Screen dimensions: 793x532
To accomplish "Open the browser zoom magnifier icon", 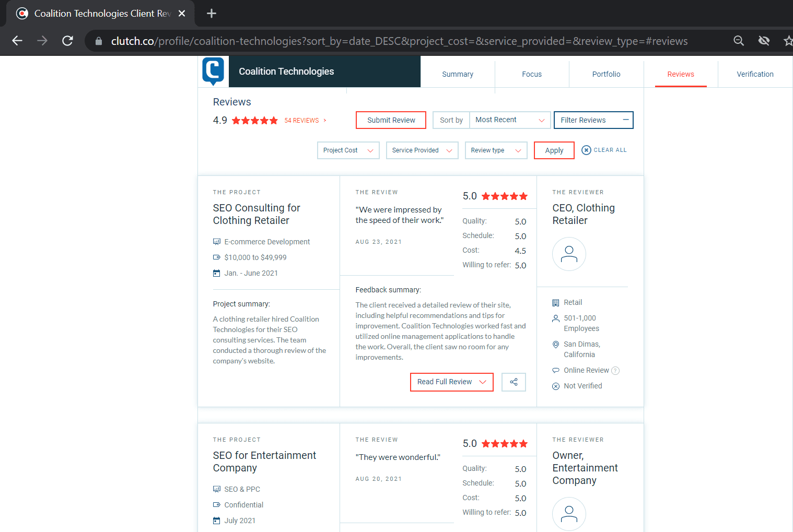I will coord(738,41).
